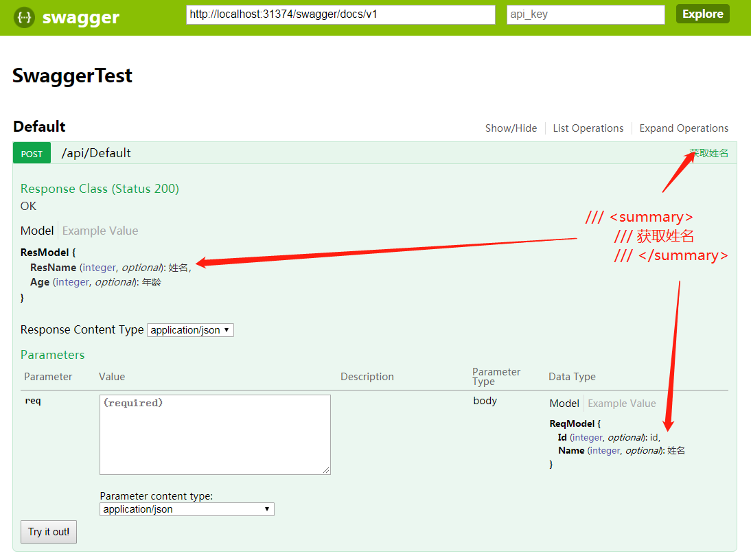Focus the api_key input field
The image size is (751, 560).
pyautogui.click(x=586, y=14)
